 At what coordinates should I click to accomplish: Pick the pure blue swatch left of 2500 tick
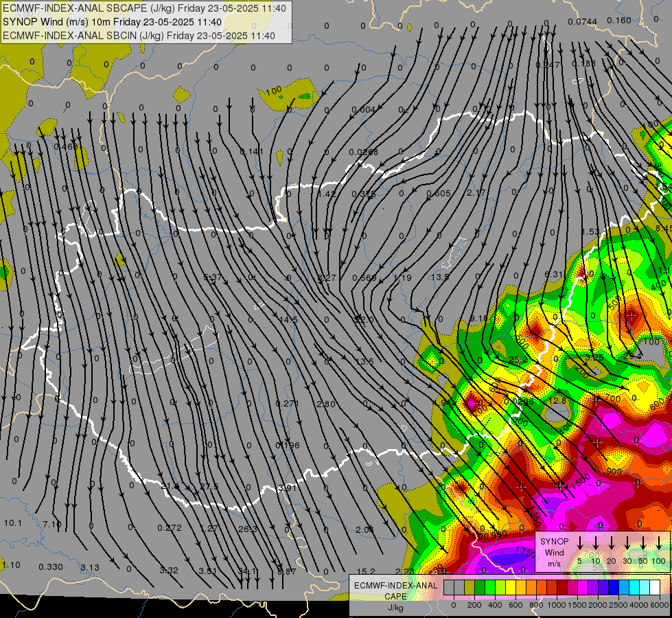click(x=613, y=588)
